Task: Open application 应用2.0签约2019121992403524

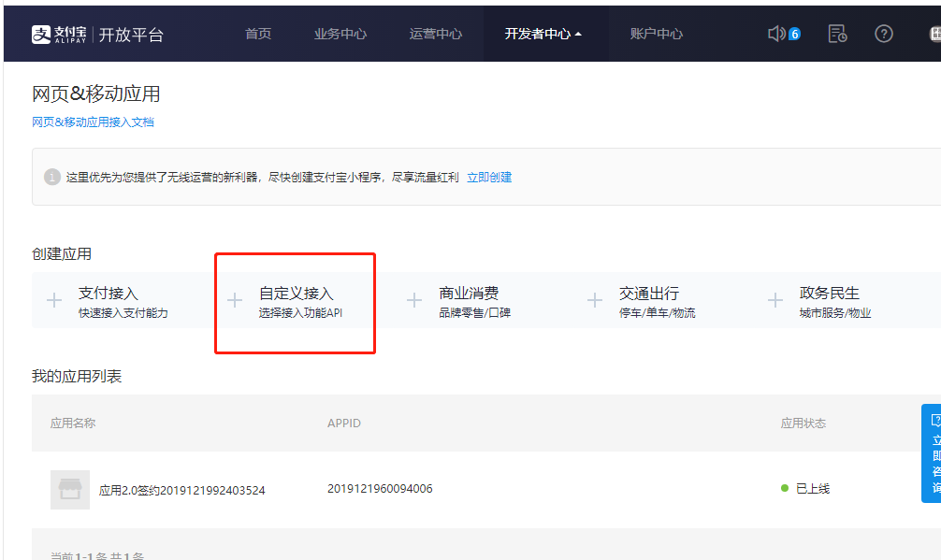Action: pyautogui.click(x=181, y=490)
